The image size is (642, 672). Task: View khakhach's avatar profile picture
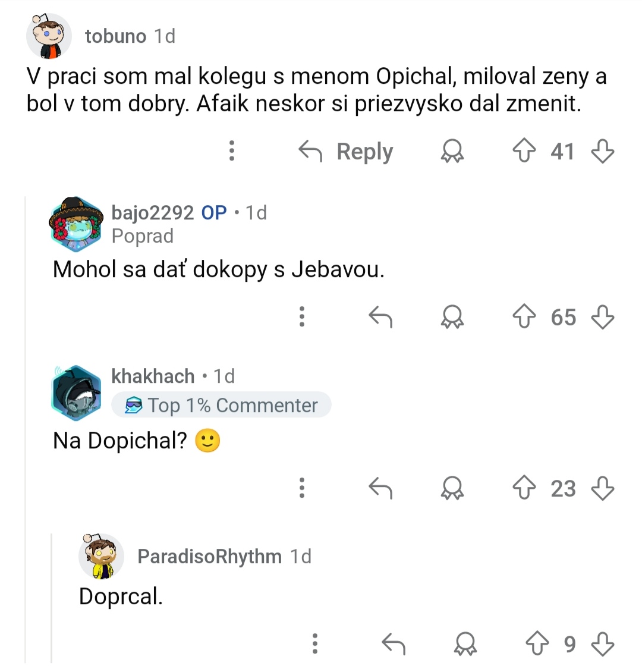click(x=75, y=392)
